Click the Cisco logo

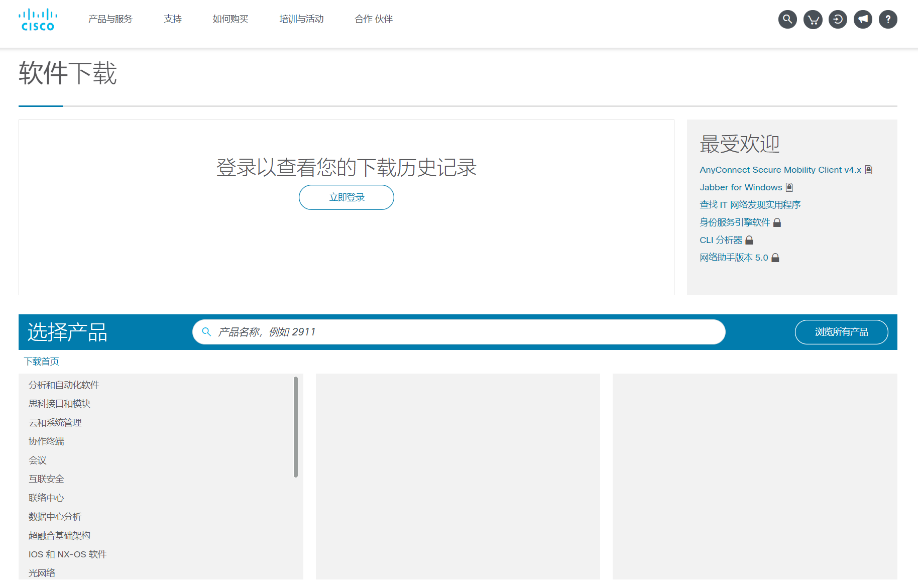(x=38, y=20)
